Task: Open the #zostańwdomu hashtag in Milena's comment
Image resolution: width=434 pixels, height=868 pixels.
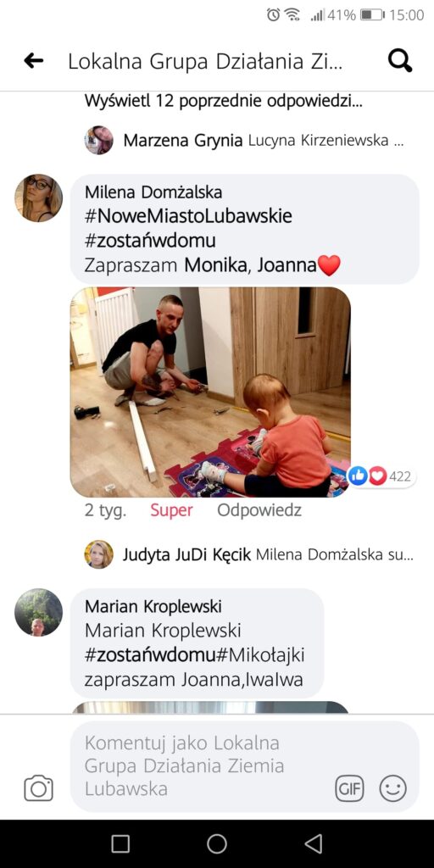Action: (x=150, y=242)
